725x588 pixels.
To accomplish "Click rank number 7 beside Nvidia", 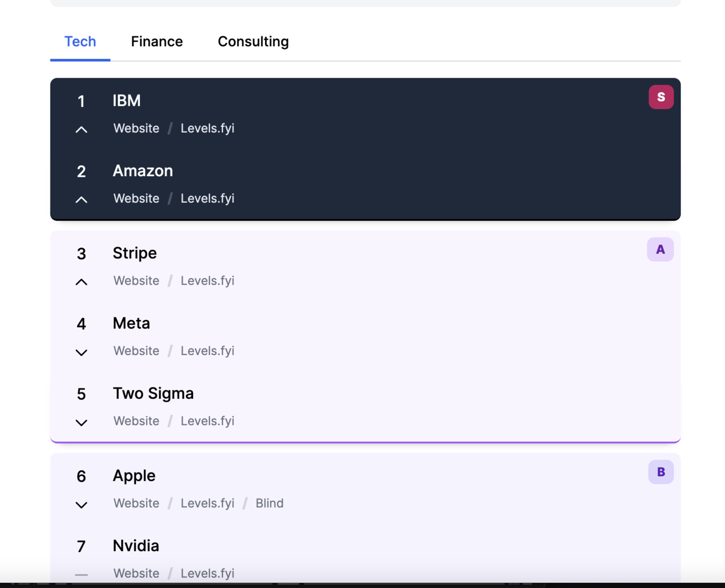I will coord(82,547).
